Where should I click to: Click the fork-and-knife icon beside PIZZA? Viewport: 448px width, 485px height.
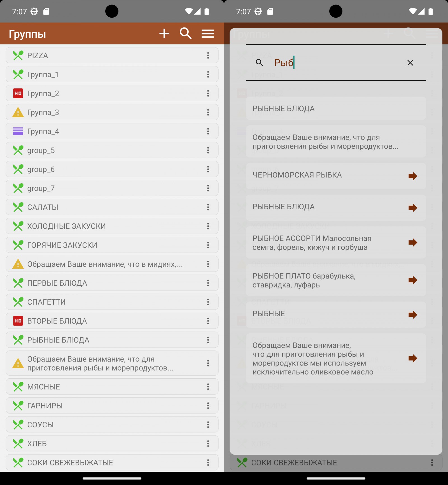18,56
